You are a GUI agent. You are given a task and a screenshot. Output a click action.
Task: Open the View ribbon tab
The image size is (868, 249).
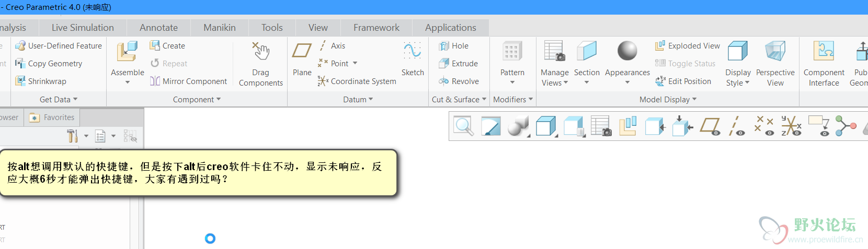pyautogui.click(x=318, y=28)
